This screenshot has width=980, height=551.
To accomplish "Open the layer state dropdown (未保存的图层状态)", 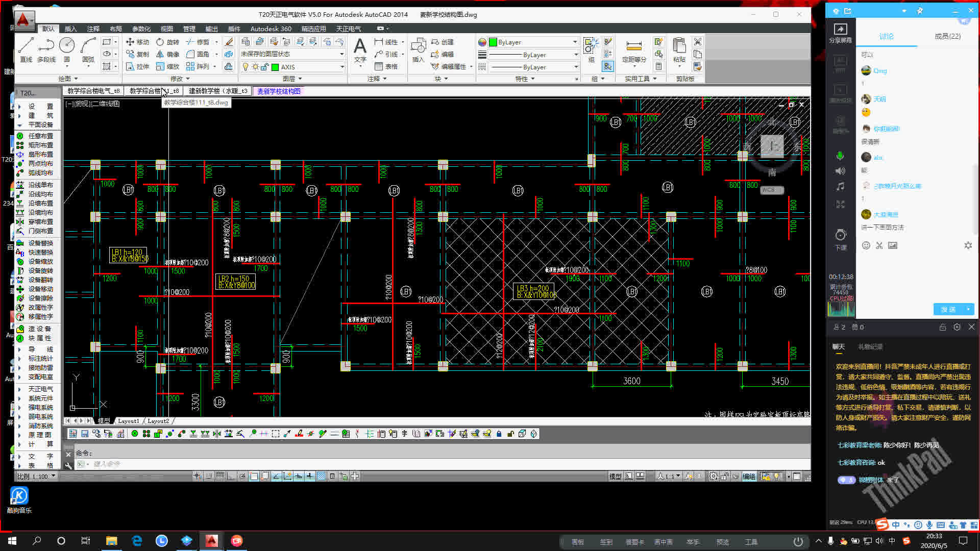I will pyautogui.click(x=292, y=54).
